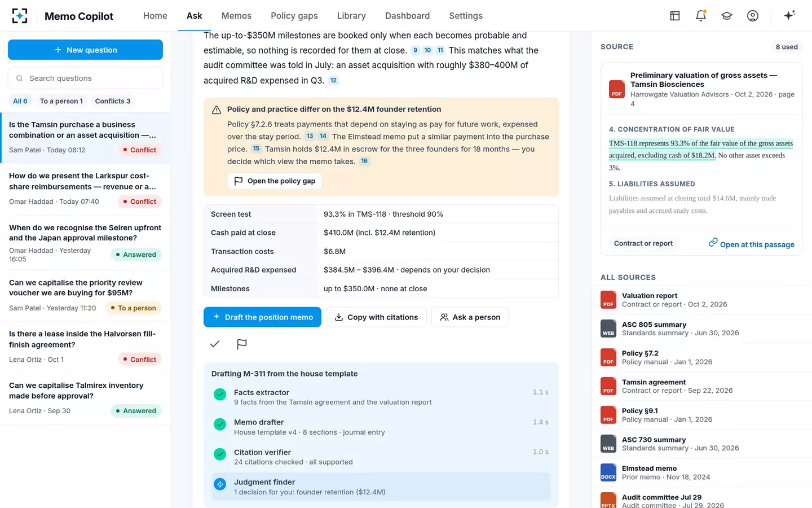Flag the answer using the flag icon
Image resolution: width=812 pixels, height=508 pixels.
pos(242,344)
